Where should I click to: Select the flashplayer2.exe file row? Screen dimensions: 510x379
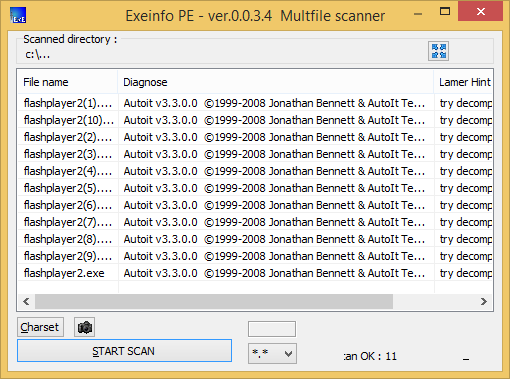255,273
